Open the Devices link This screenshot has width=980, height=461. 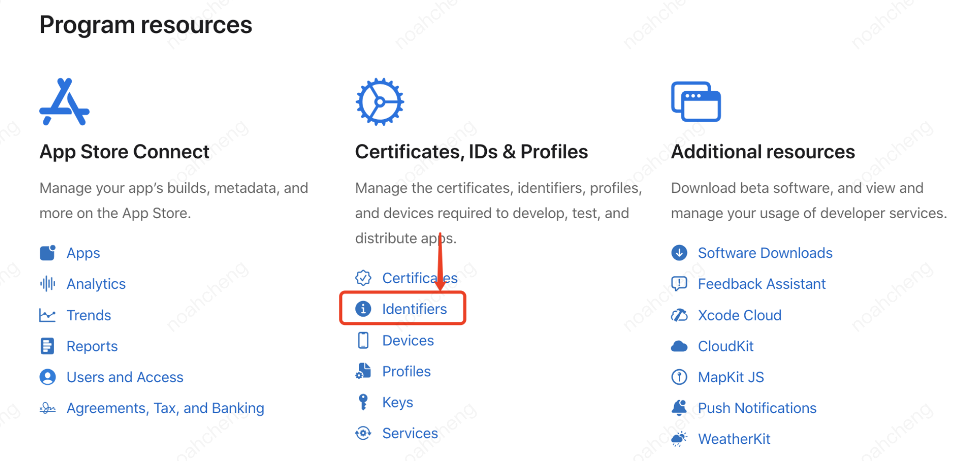(x=408, y=340)
